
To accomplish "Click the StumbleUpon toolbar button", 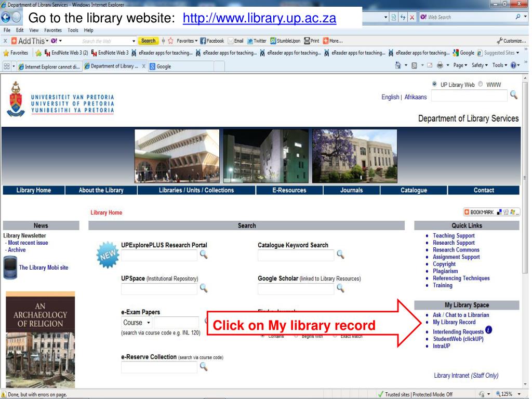I will point(285,41).
